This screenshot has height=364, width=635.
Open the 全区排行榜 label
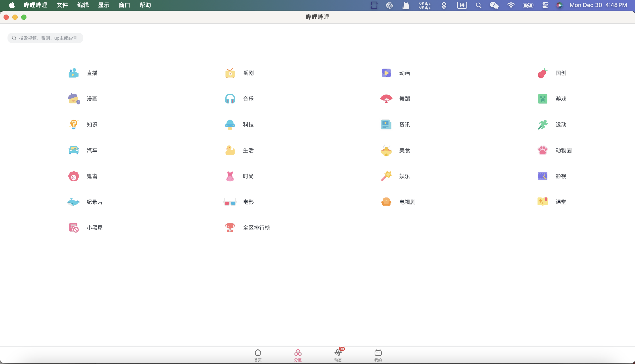(256, 228)
